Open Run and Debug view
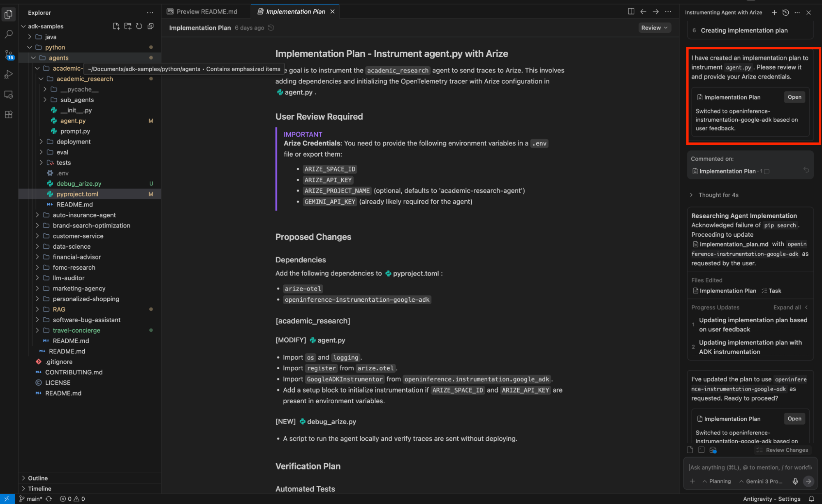Viewport: 822px width, 504px height. click(x=9, y=74)
